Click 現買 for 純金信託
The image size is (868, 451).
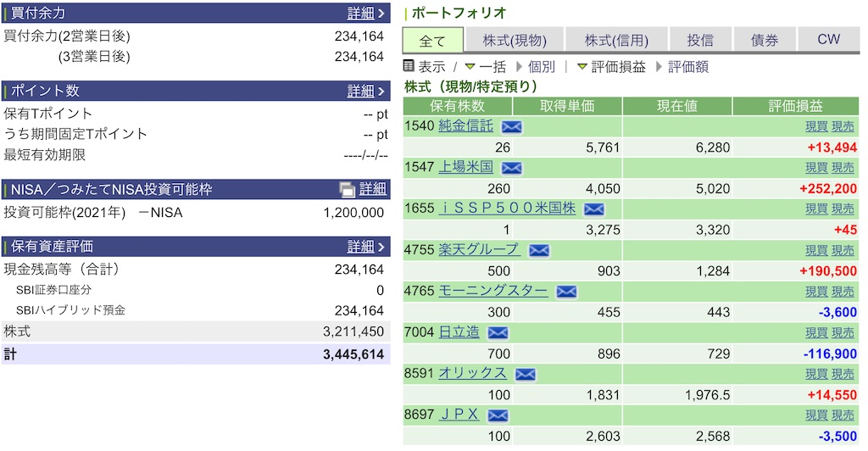pos(816,126)
